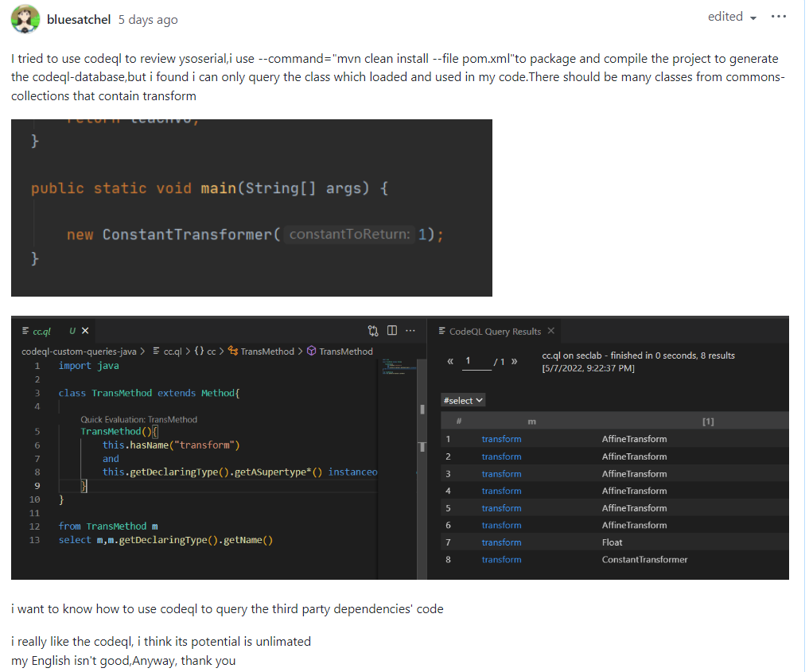The width and height of the screenshot is (809, 672).
Task: Click 'class TransMethod extends Method{' line
Action: [x=149, y=393]
